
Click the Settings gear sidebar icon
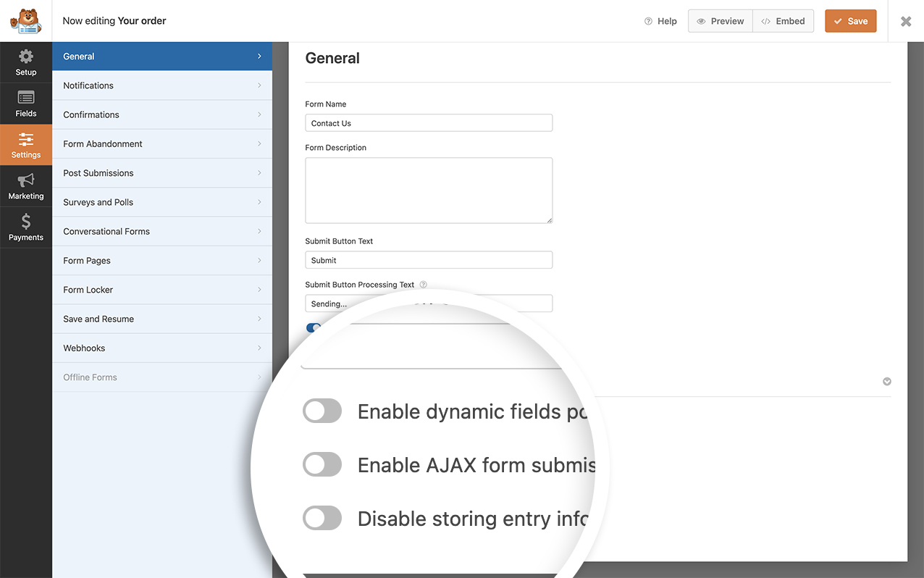pyautogui.click(x=26, y=144)
